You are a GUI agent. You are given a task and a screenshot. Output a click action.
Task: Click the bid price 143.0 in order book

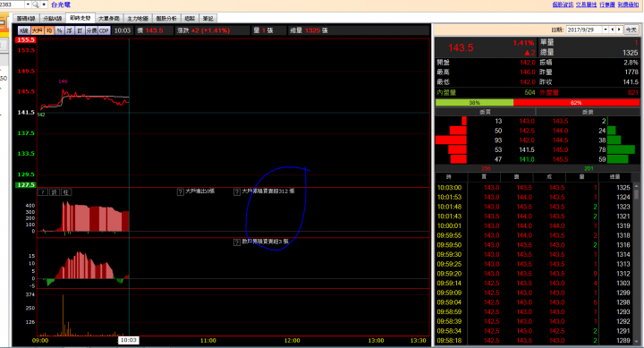click(527, 121)
